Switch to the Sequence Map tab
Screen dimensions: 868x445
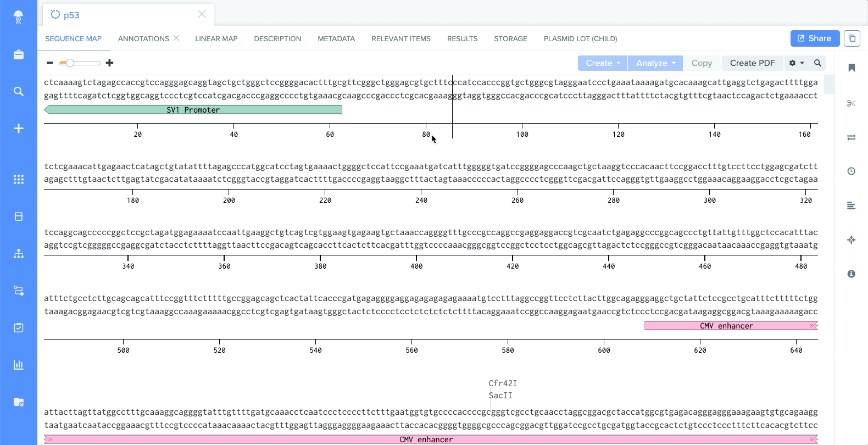point(74,38)
